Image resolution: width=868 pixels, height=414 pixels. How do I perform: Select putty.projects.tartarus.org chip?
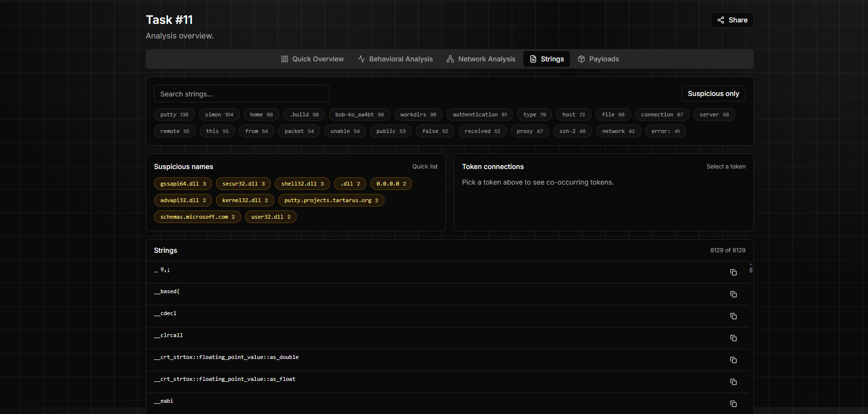tap(331, 200)
